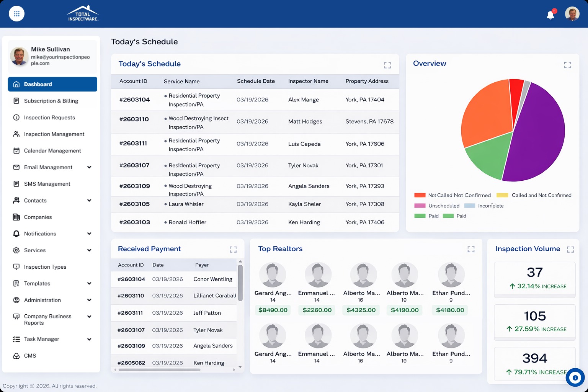
Task: Open account #2603104 in Today's Schedule
Action: click(x=134, y=100)
